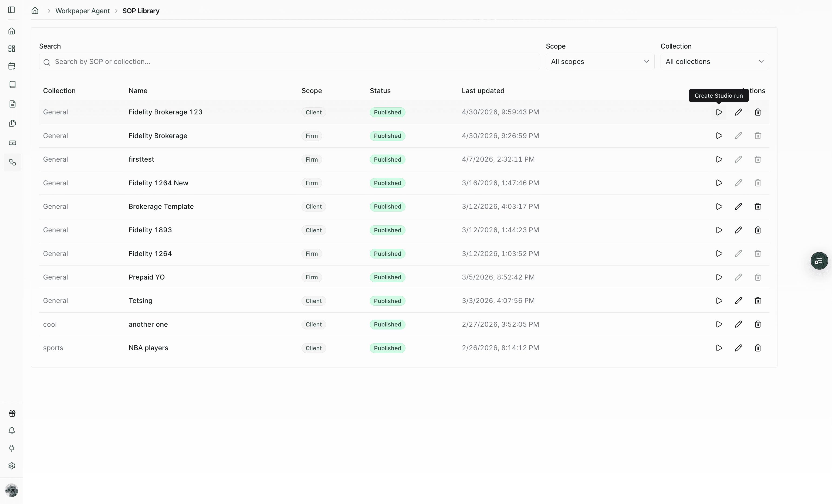Run the Prepaid YO SOP

click(x=719, y=277)
